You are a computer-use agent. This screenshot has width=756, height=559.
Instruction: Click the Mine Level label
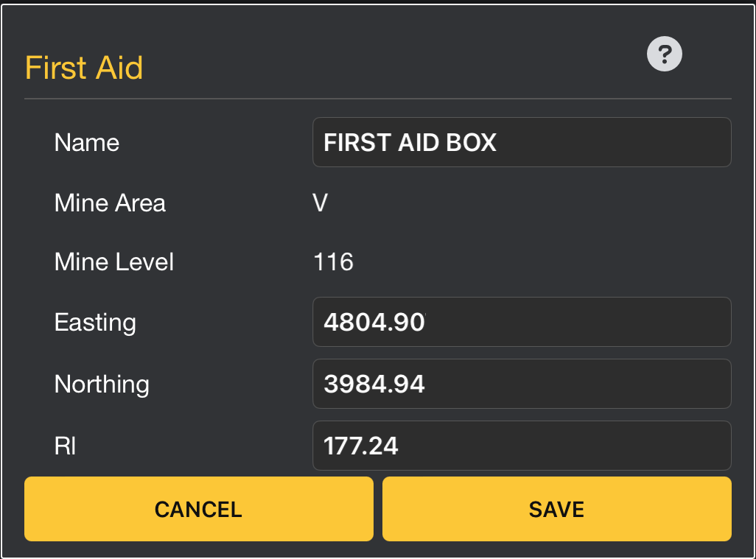(x=113, y=262)
